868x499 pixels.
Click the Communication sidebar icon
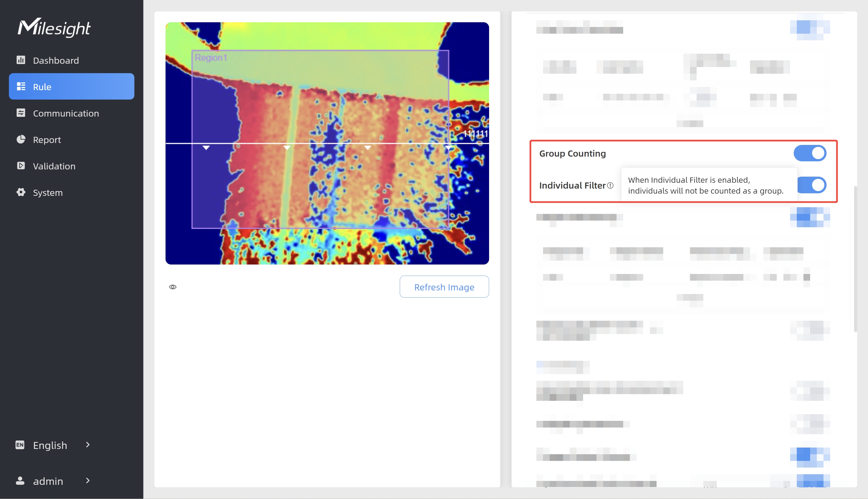coord(21,113)
